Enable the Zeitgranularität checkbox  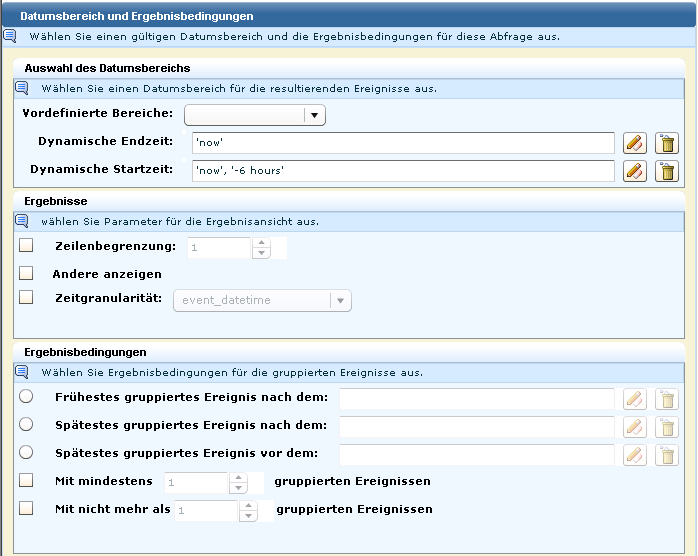coord(26,298)
